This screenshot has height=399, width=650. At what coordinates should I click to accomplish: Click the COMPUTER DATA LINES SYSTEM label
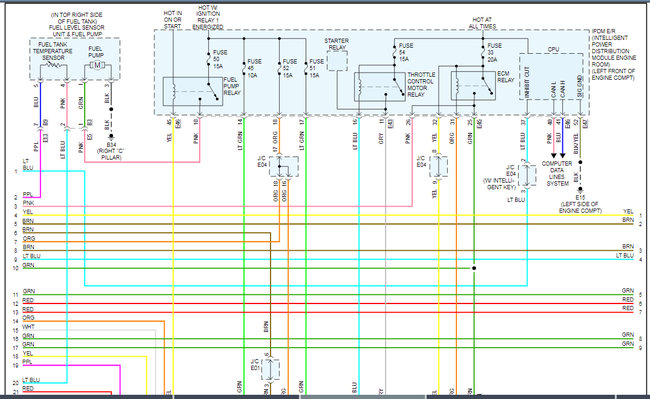pyautogui.click(x=557, y=173)
